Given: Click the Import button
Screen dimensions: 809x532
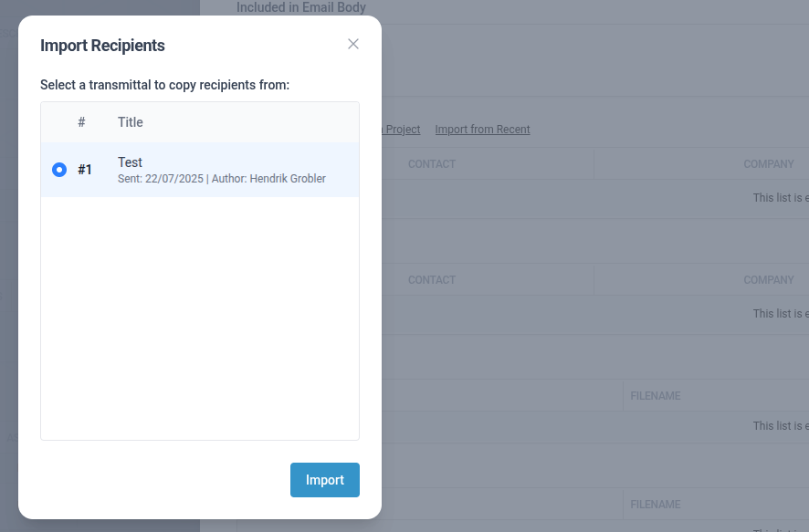Looking at the screenshot, I should [324, 480].
